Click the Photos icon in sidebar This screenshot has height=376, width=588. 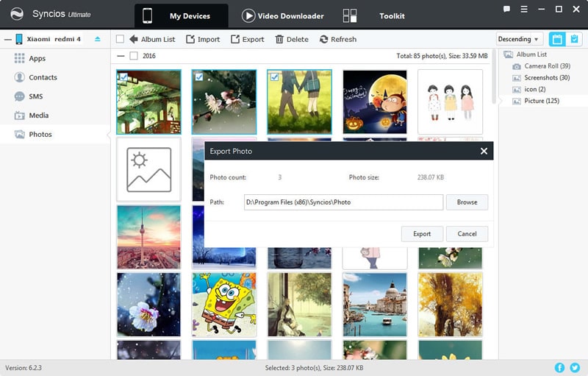coord(20,135)
